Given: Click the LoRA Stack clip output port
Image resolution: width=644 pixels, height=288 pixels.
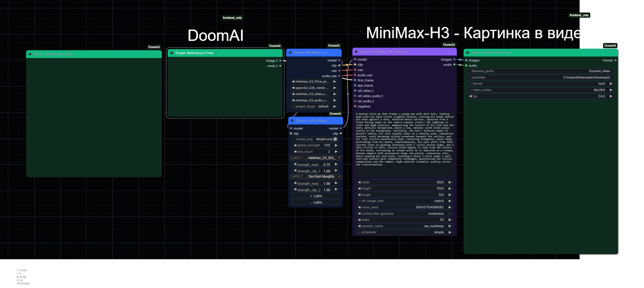Looking at the screenshot, I should 341,134.
